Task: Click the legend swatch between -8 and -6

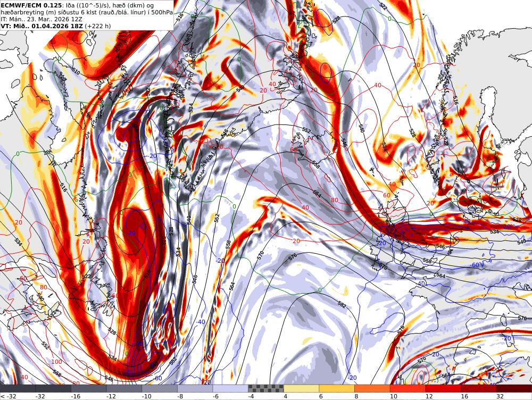Action: click(195, 388)
